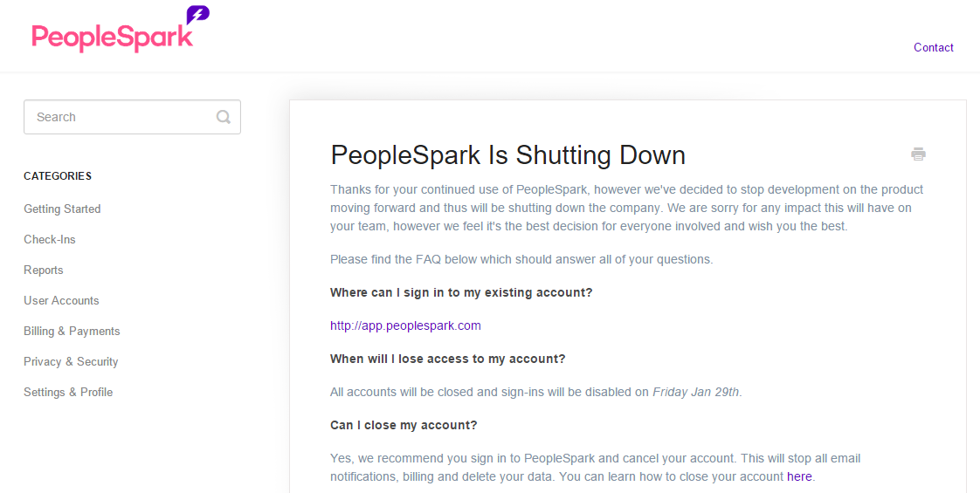980x493 pixels.
Task: Select the Reports category
Action: click(x=44, y=270)
